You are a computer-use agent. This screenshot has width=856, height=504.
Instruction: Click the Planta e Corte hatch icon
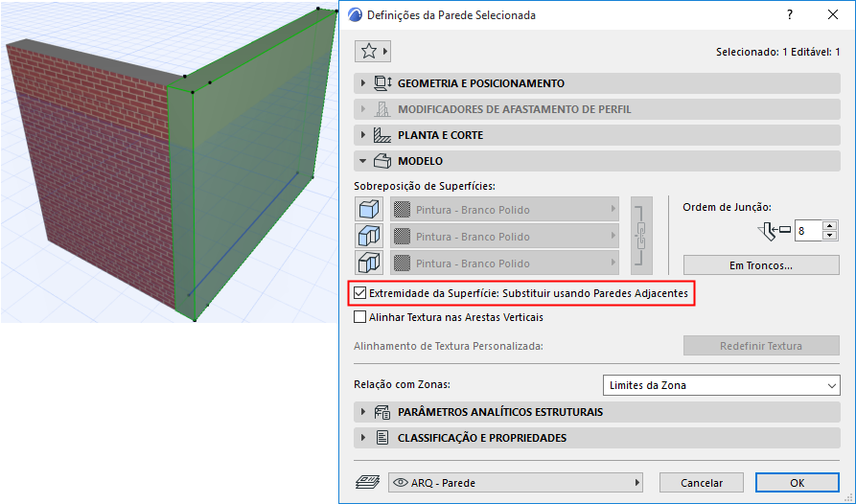pyautogui.click(x=382, y=135)
